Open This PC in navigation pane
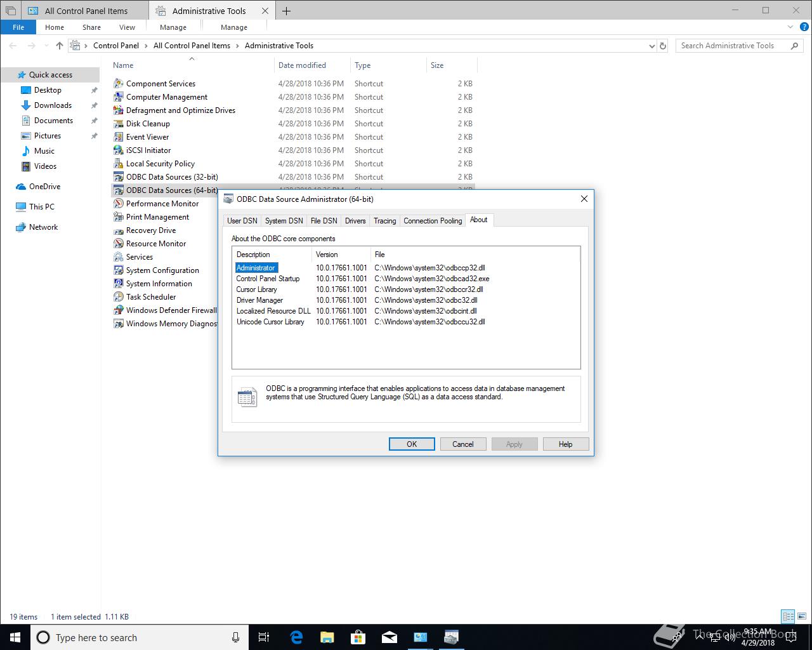Image resolution: width=812 pixels, height=650 pixels. pyautogui.click(x=42, y=207)
